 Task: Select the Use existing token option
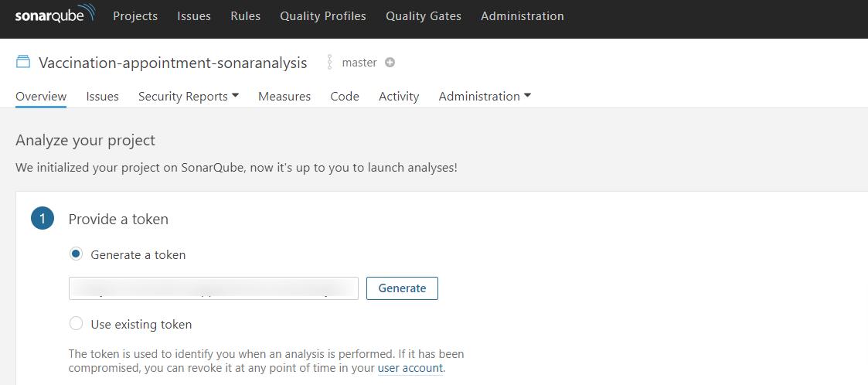pyautogui.click(x=76, y=323)
